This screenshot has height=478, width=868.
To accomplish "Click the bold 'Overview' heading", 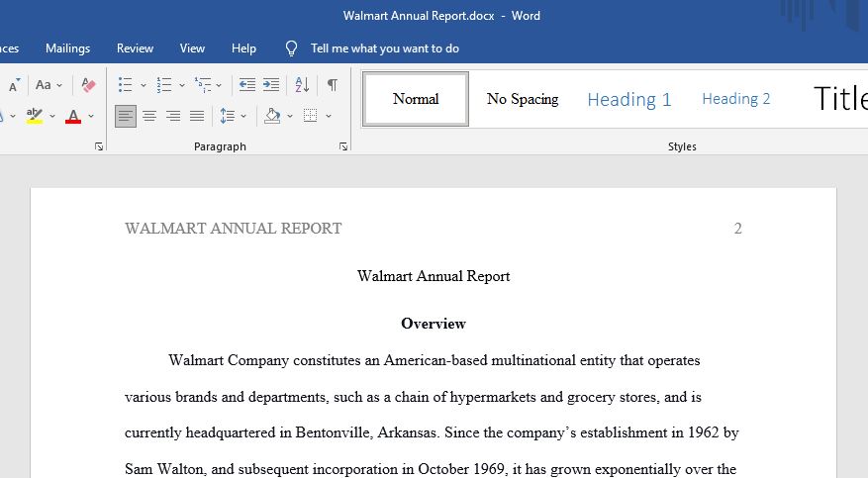I will tap(434, 324).
